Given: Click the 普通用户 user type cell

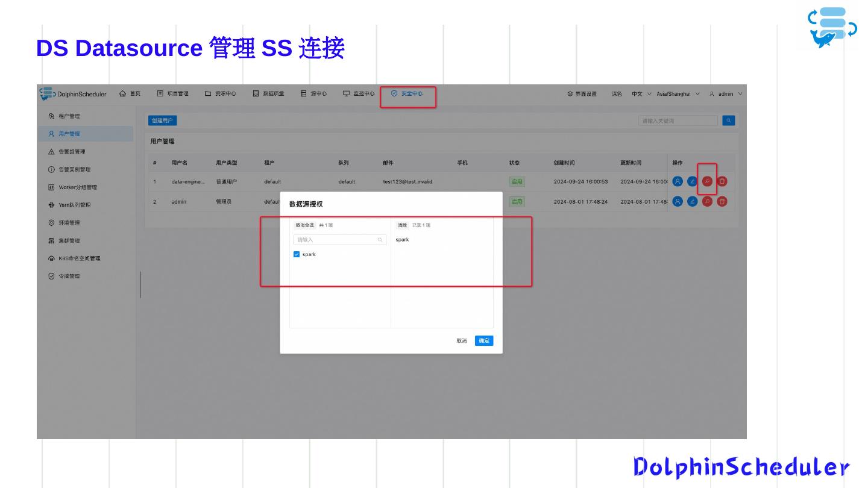Looking at the screenshot, I should tap(227, 181).
